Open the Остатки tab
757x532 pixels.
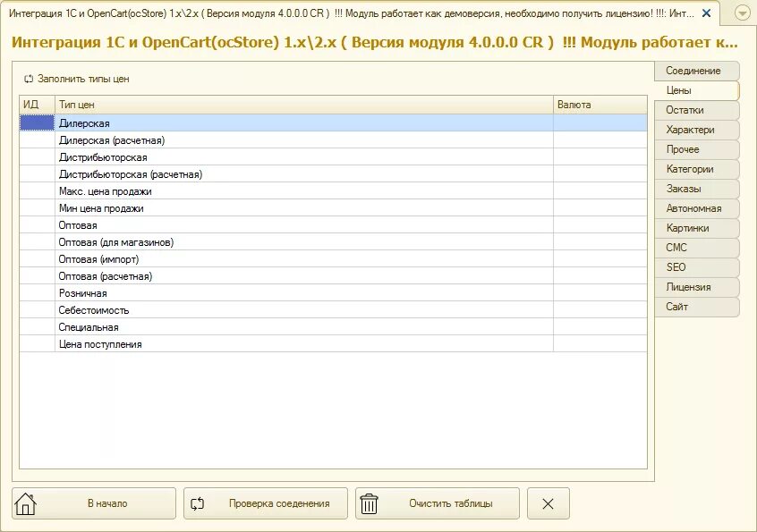point(696,110)
